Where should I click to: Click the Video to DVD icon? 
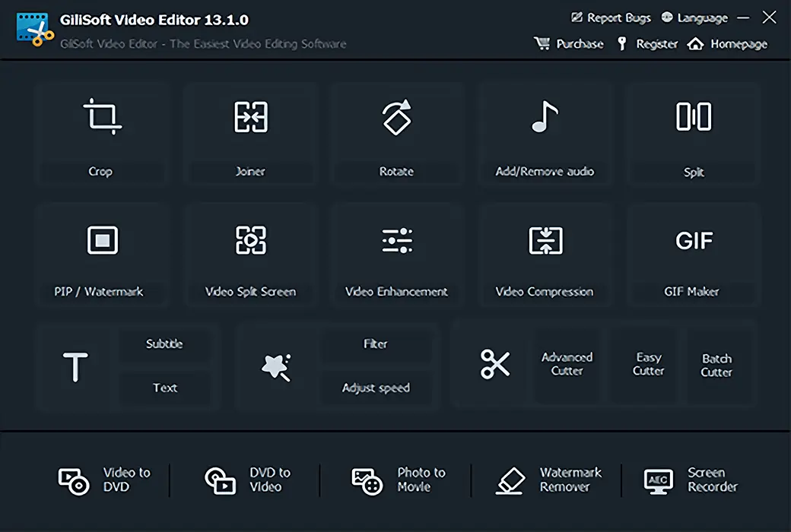(74, 481)
